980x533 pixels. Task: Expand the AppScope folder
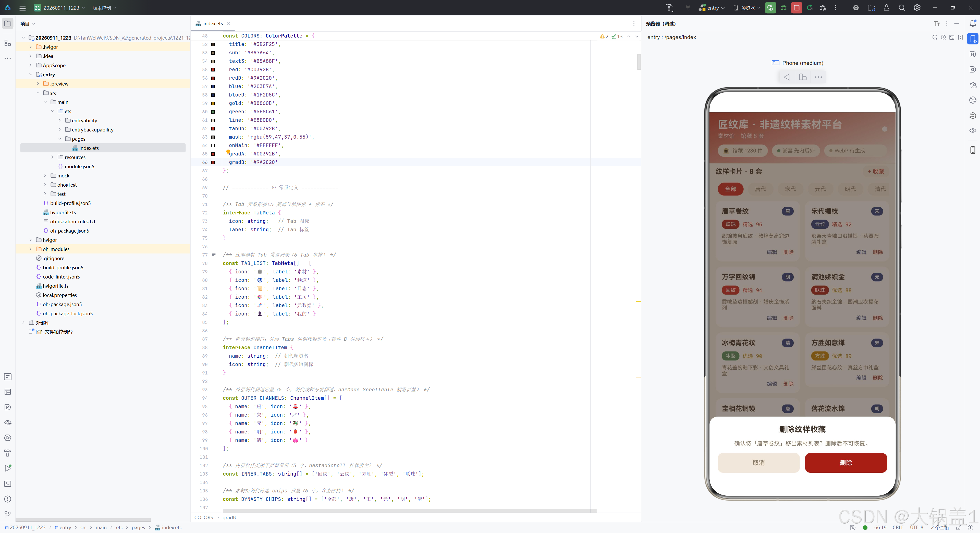tap(30, 65)
